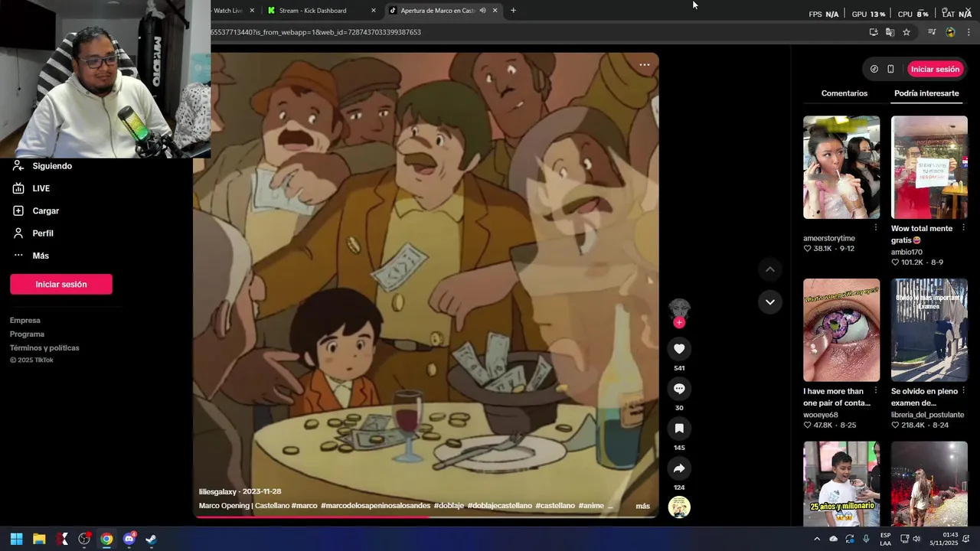
Task: Open the #marcodelosapeninosalosandes hashtag
Action: point(375,506)
